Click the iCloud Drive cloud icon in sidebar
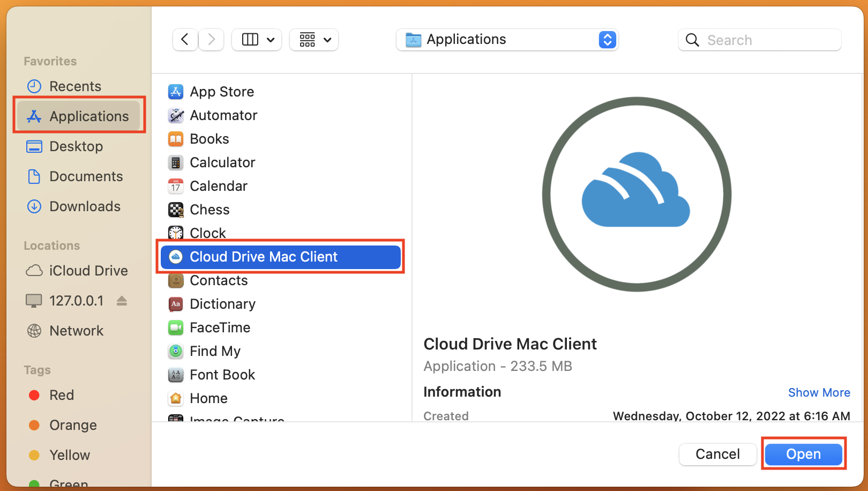Viewport: 868px width, 491px height. pyautogui.click(x=34, y=271)
